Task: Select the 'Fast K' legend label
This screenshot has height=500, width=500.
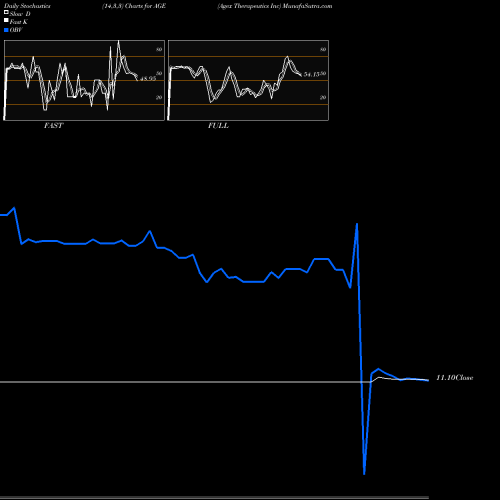Action: click(19, 22)
